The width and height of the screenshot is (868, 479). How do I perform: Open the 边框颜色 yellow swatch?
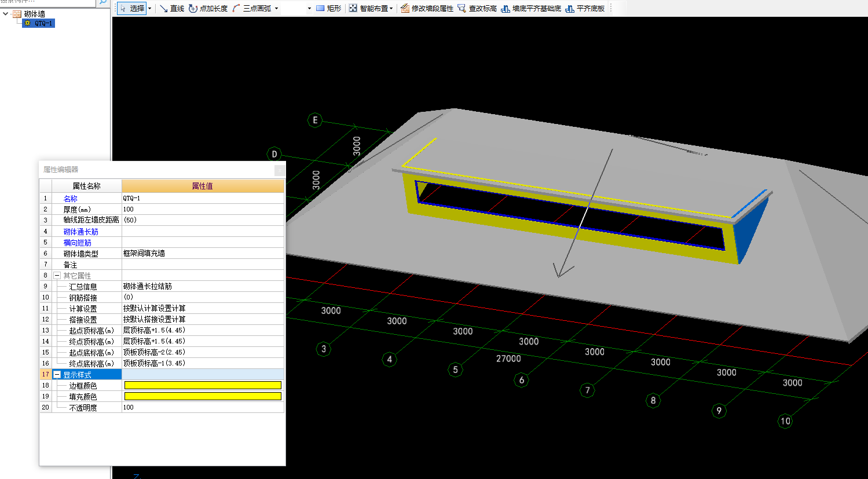click(x=203, y=385)
